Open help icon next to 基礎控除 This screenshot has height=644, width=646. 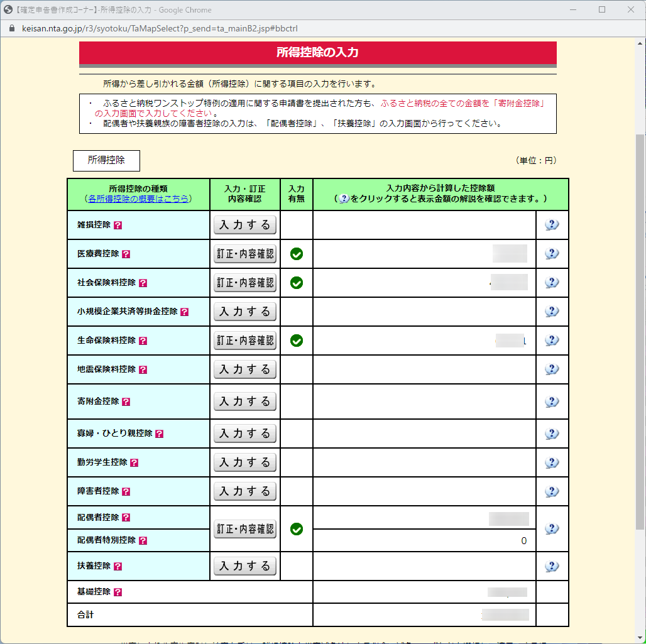point(118,592)
